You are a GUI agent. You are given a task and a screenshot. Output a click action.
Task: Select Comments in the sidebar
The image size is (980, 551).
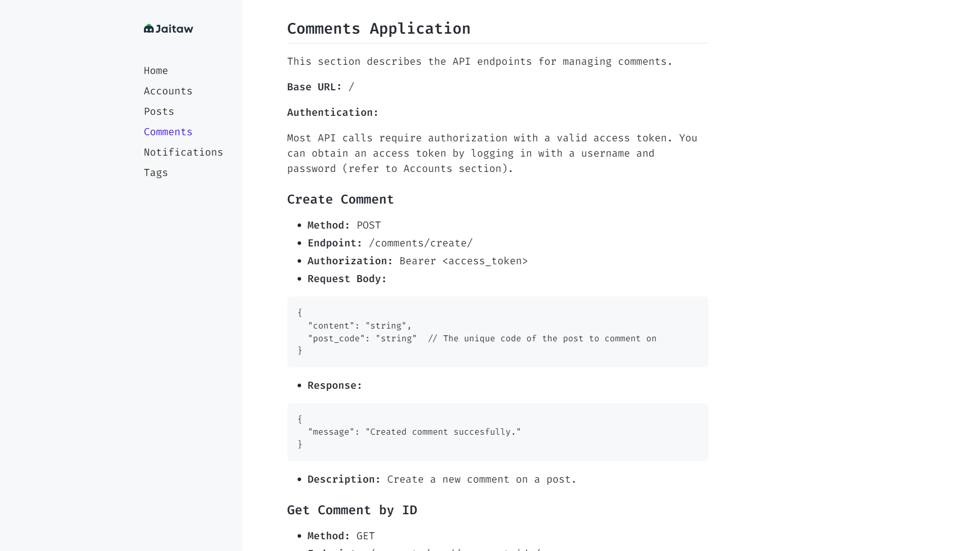[x=168, y=132]
